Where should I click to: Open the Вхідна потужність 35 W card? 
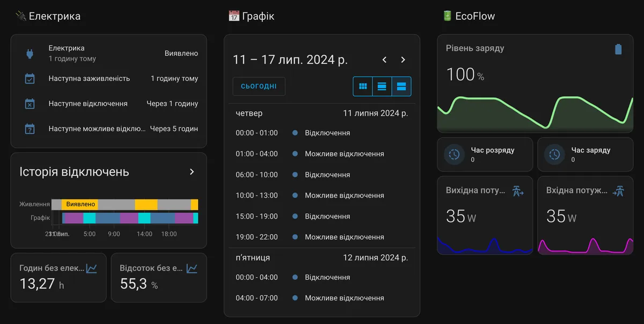pyautogui.click(x=586, y=215)
